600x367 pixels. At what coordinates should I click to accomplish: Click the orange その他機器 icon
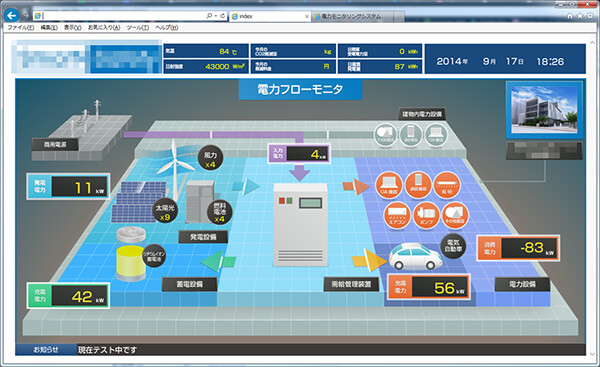[x=455, y=215]
